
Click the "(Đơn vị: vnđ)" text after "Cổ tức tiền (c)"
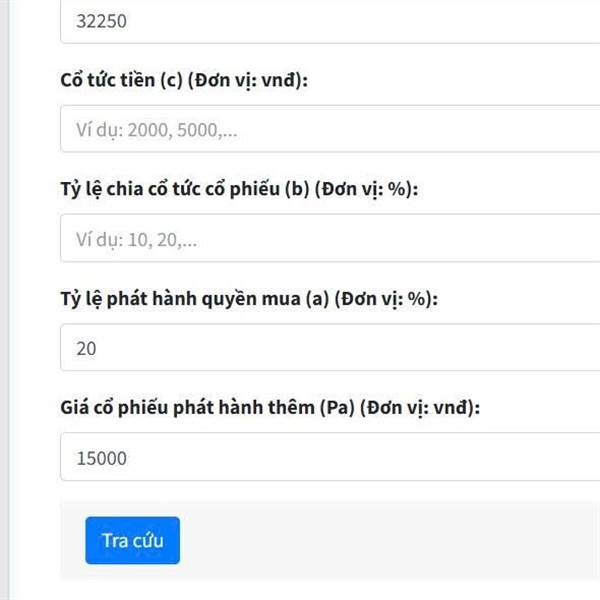252,82
